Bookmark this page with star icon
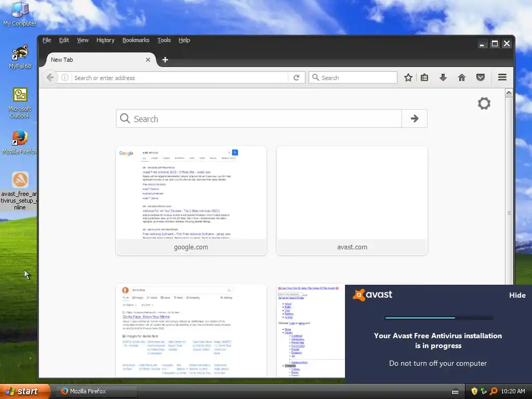This screenshot has height=399, width=532. tap(408, 78)
